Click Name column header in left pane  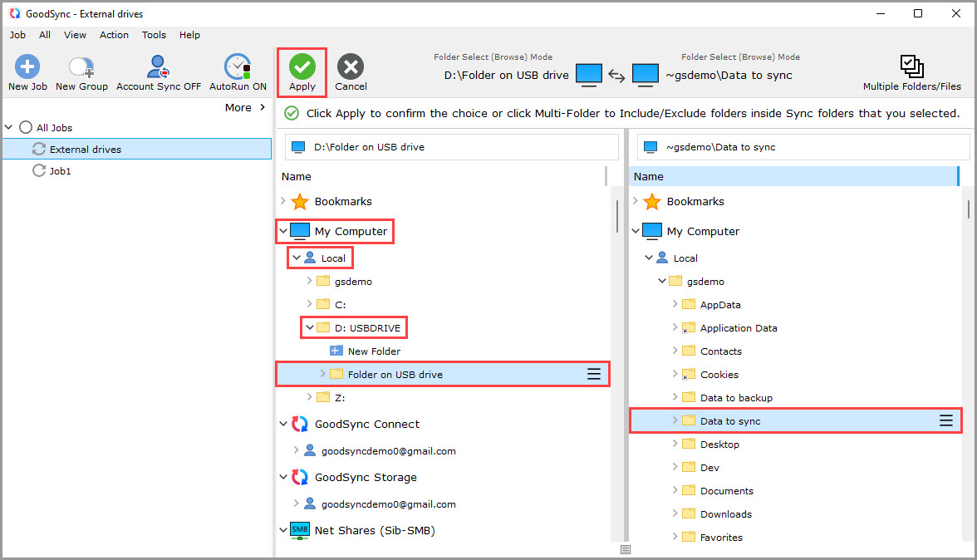pyautogui.click(x=442, y=176)
